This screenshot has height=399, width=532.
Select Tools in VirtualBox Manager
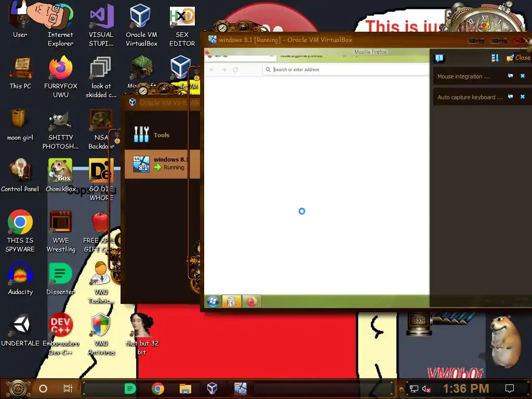point(162,135)
